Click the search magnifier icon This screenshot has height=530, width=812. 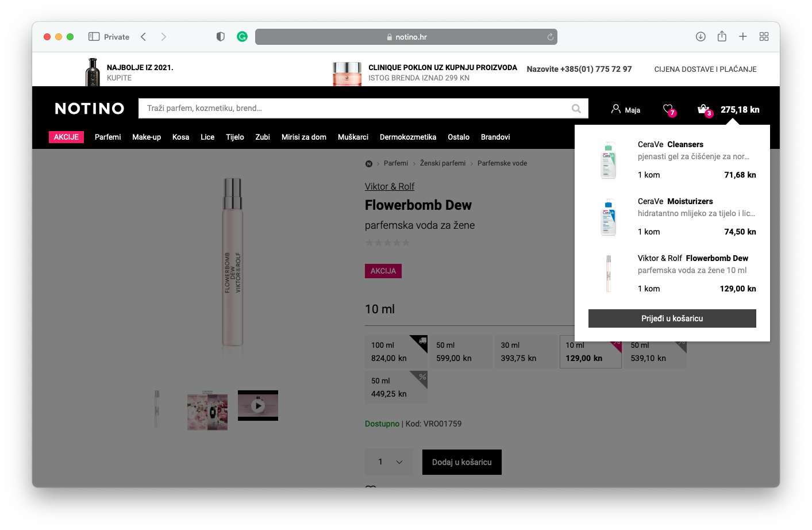[576, 109]
